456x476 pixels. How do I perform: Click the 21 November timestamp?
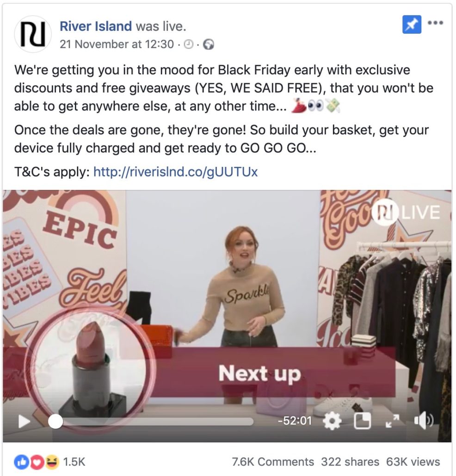tap(117, 44)
